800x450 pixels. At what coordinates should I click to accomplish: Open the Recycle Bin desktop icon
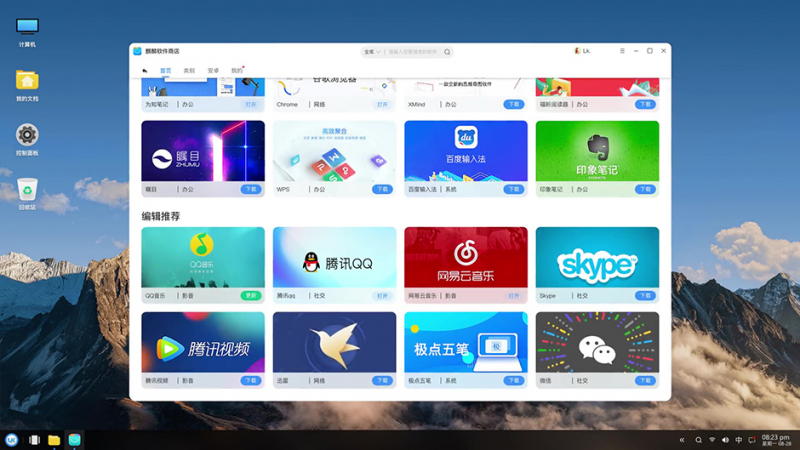[x=27, y=189]
